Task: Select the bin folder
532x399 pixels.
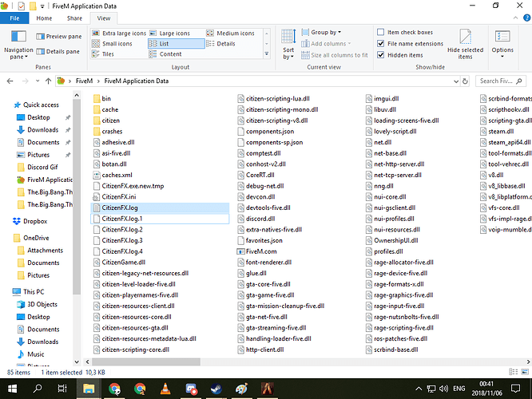Action: [102, 99]
